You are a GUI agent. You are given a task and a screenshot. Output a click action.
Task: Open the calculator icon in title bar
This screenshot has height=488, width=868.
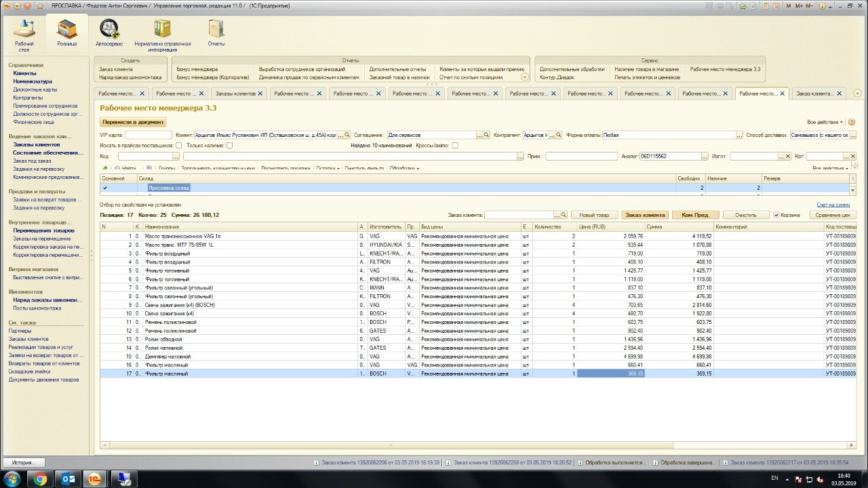coord(766,5)
